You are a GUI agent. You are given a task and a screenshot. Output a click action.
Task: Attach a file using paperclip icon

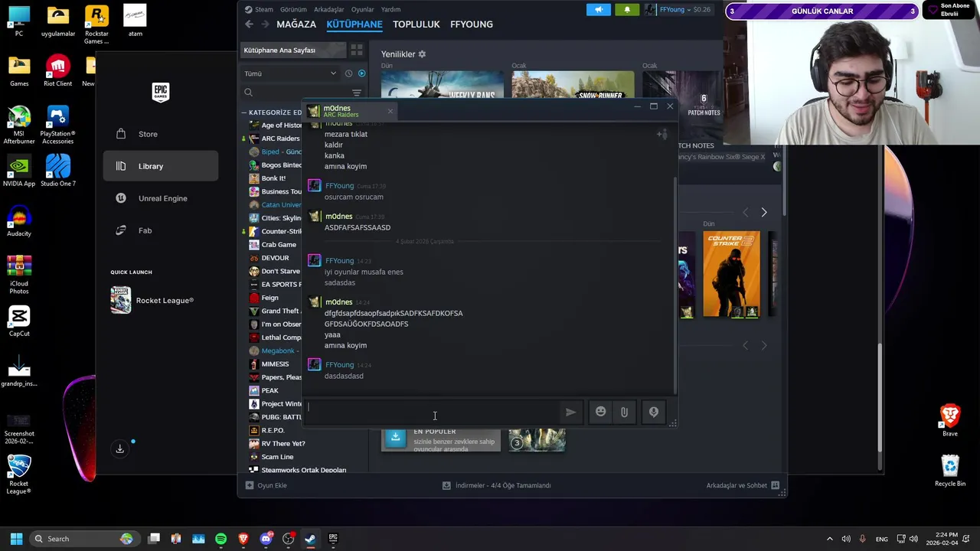pos(625,412)
